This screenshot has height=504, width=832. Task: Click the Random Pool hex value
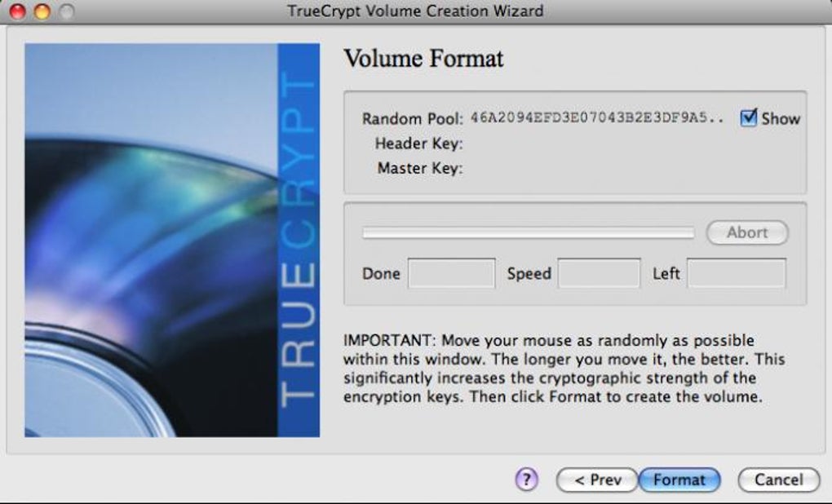click(597, 117)
